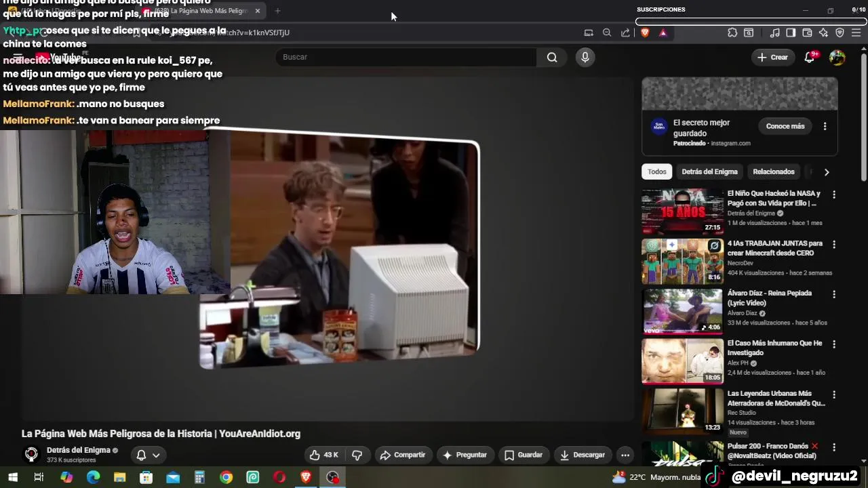This screenshot has height=488, width=868.
Task: Click the install/cast screen icon in address bar
Action: point(589,33)
